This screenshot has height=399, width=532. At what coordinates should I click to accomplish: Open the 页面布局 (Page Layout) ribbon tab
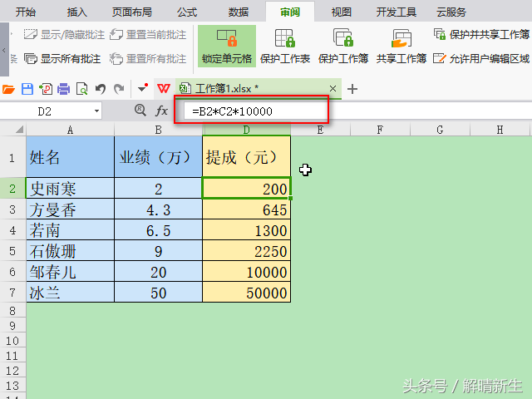[x=132, y=12]
